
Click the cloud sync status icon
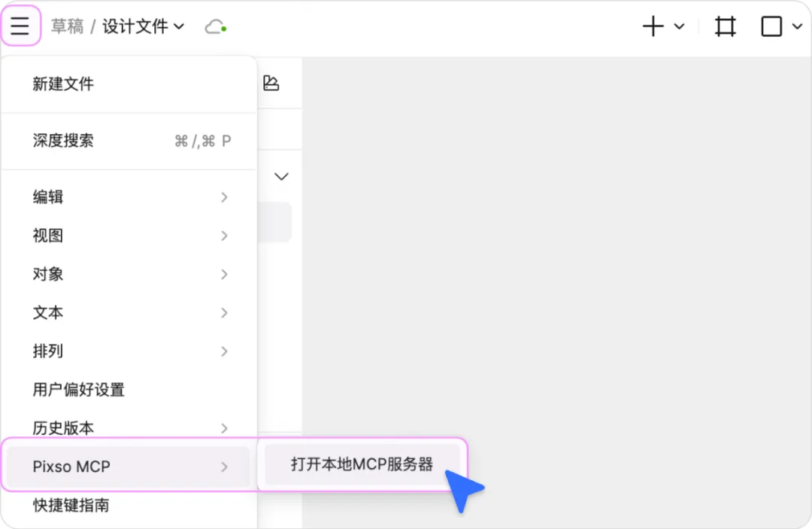tap(213, 25)
